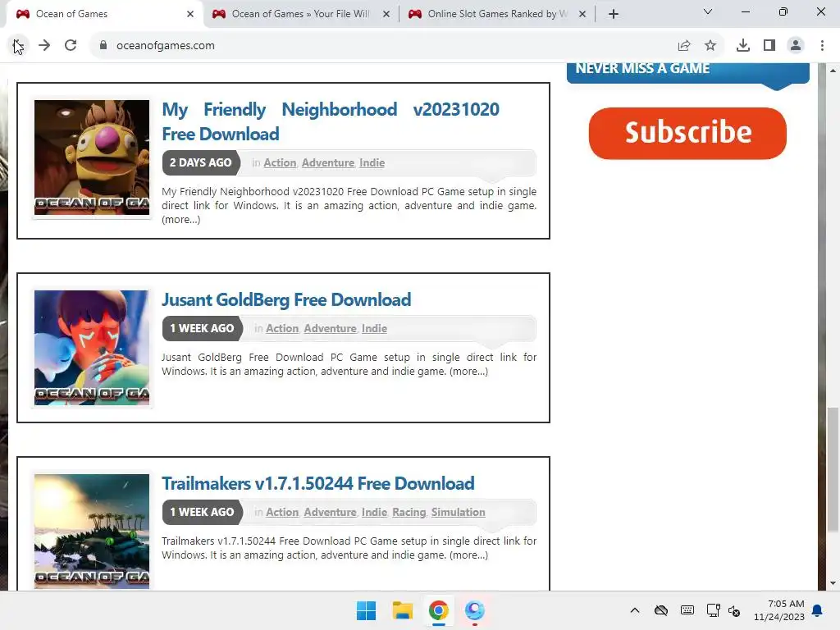Close the Ocean of Games tab
Screen dimensions: 840x630
click(x=190, y=14)
